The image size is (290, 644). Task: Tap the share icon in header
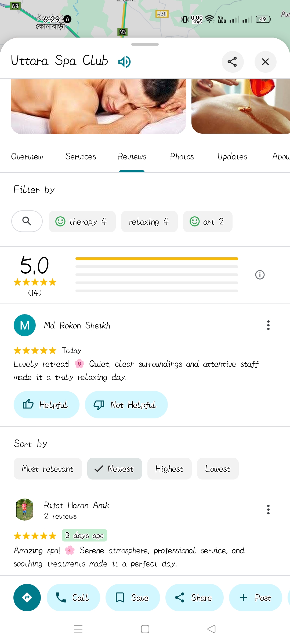pos(233,62)
